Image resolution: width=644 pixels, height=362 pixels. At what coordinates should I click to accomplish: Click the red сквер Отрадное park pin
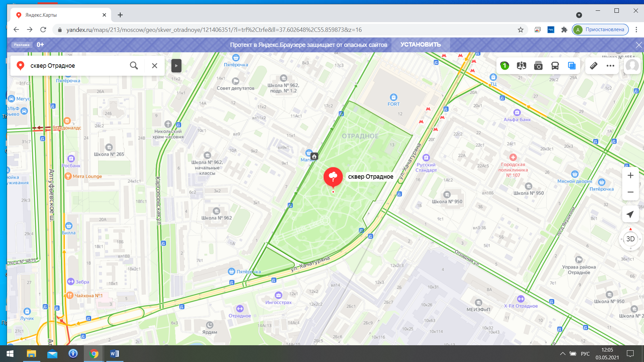tap(333, 177)
